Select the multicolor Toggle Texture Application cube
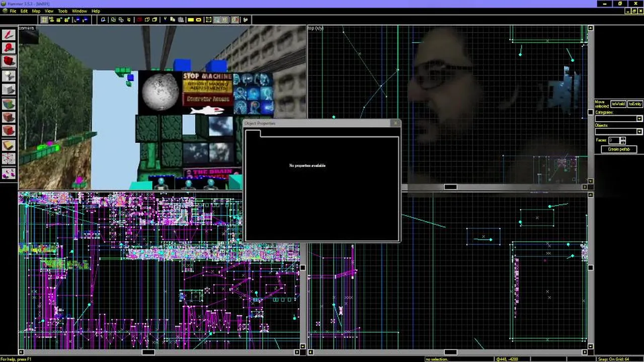 9,104
